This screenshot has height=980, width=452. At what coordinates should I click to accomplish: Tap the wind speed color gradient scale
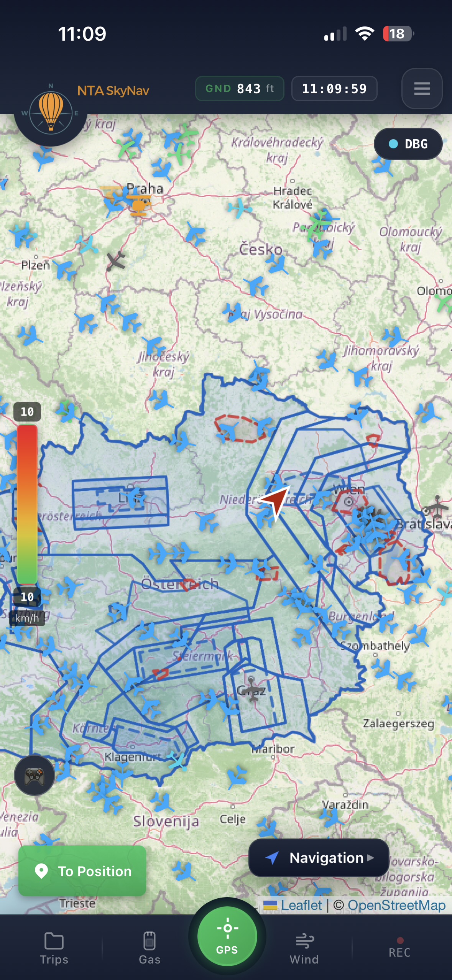coord(27,504)
